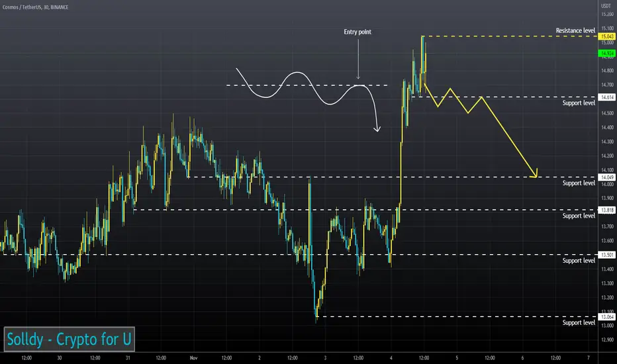Image resolution: width=617 pixels, height=364 pixels.
Task: Click the USDT currency label on price axis
Action: 606,6
